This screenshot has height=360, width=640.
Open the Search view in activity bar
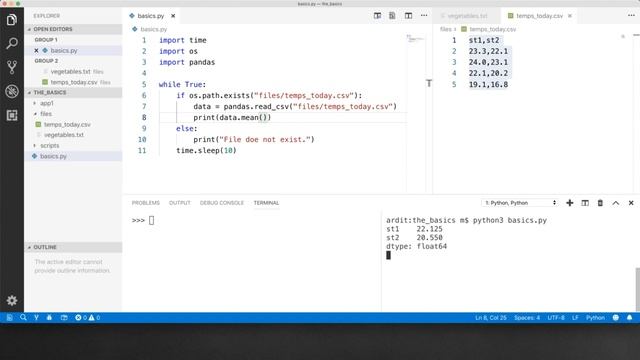tap(11, 43)
